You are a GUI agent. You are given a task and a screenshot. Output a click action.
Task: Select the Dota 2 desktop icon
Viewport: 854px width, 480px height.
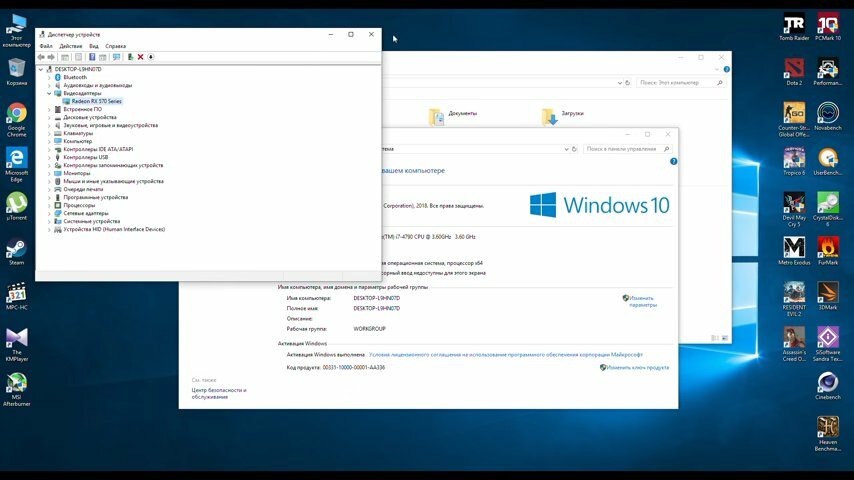[794, 71]
